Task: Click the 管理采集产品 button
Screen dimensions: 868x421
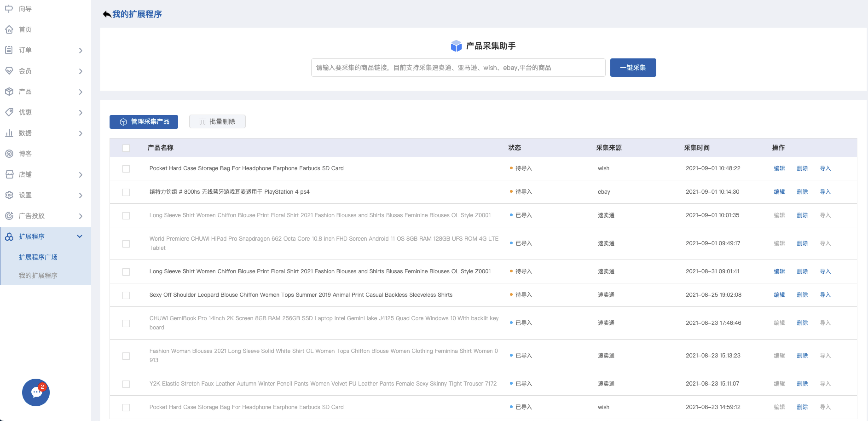Action: tap(144, 122)
